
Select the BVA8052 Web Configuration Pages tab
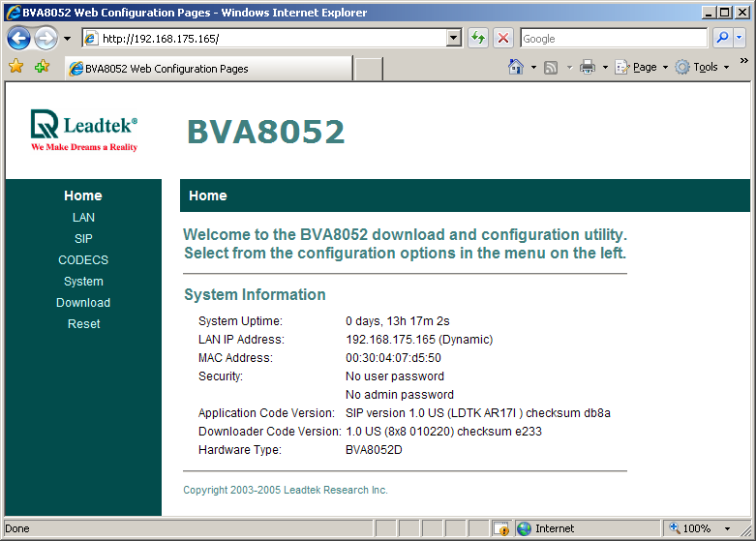click(209, 69)
